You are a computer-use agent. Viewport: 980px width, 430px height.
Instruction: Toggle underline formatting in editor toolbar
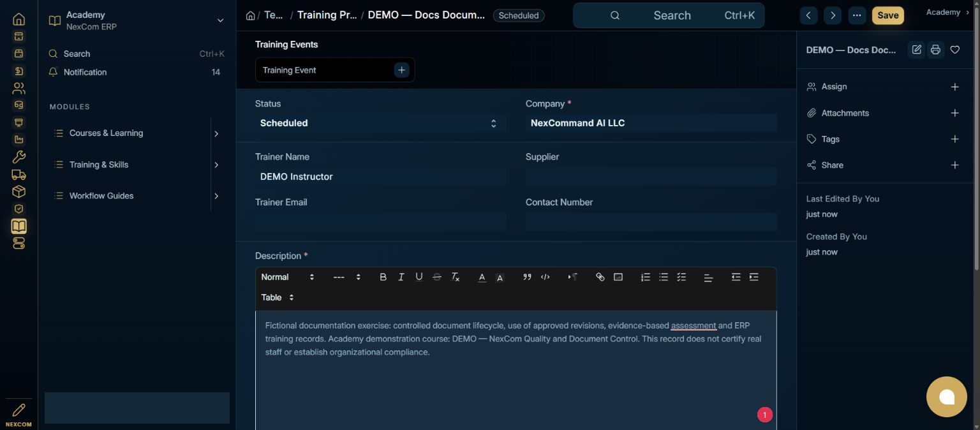pyautogui.click(x=419, y=277)
